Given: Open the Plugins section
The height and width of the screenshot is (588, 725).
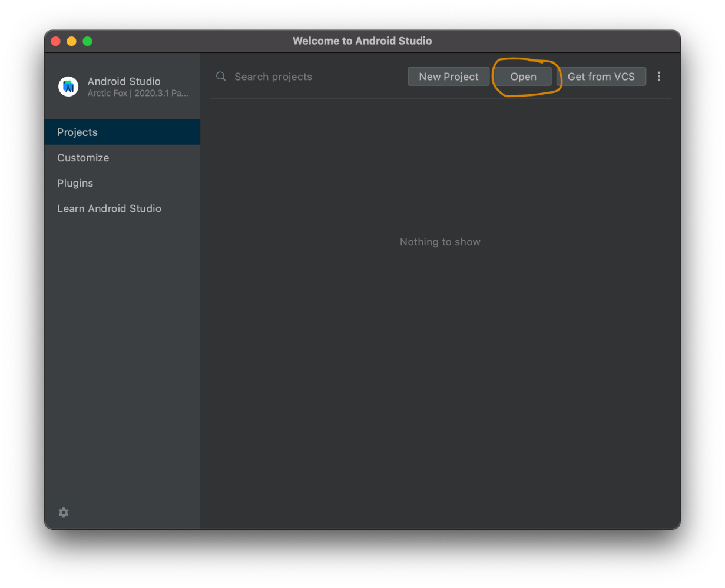Looking at the screenshot, I should (x=75, y=183).
